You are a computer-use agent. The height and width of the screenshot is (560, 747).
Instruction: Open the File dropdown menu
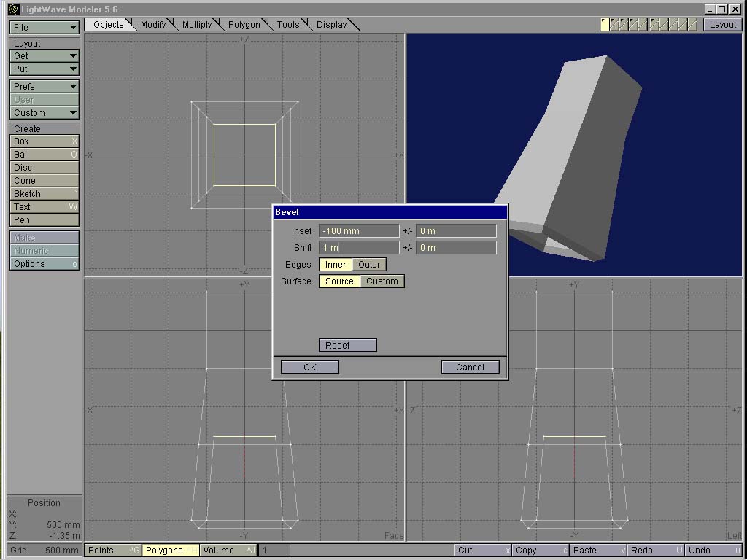click(44, 27)
